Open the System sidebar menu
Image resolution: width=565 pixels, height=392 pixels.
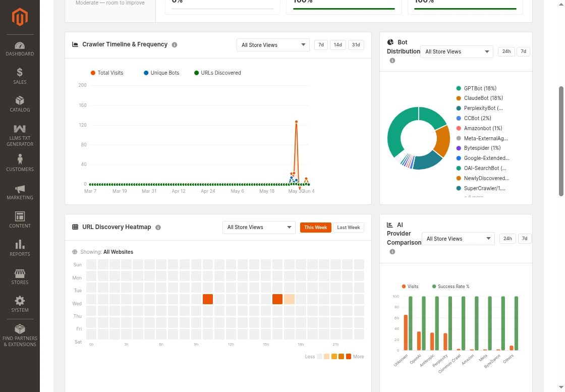tap(20, 304)
